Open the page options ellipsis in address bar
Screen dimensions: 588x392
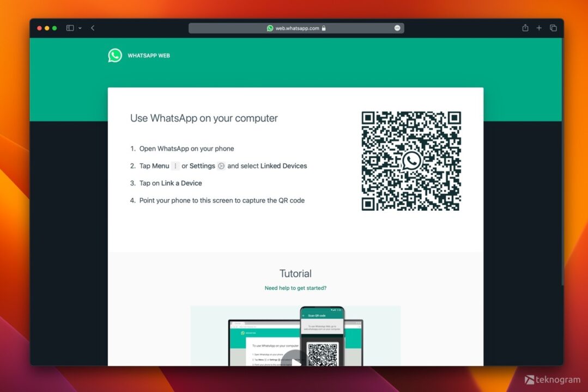point(397,28)
